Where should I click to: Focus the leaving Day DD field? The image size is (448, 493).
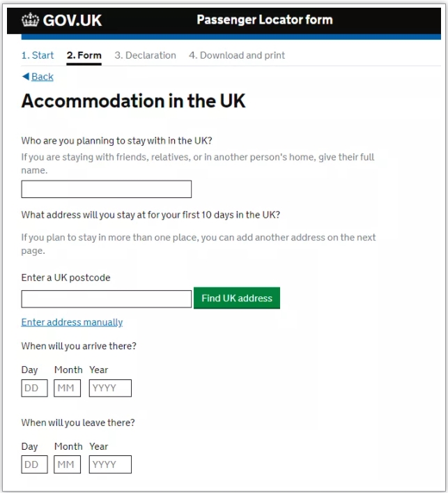(x=35, y=464)
